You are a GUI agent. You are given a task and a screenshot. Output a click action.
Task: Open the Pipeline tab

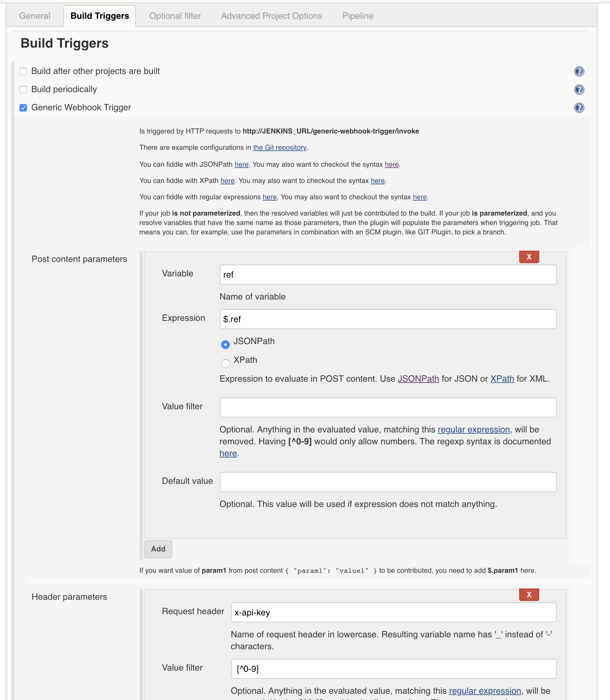[x=358, y=16]
